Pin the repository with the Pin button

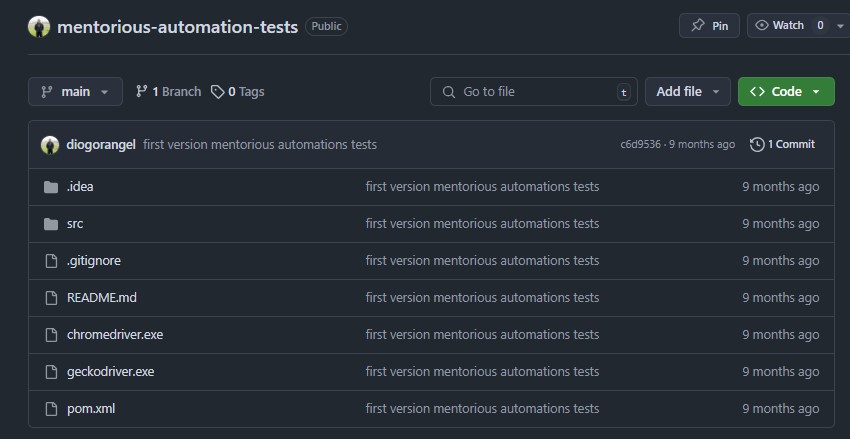click(x=708, y=26)
